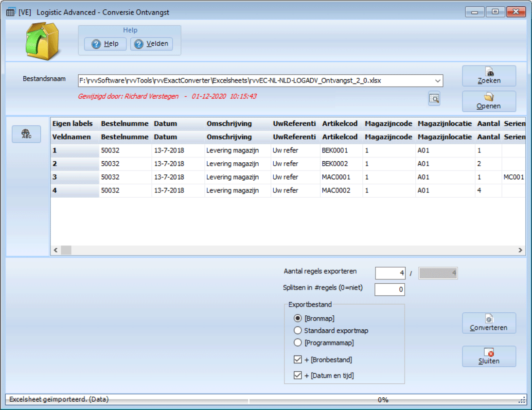Click the Sluiten close button
Screen dimensions: 532x410
click(x=489, y=357)
